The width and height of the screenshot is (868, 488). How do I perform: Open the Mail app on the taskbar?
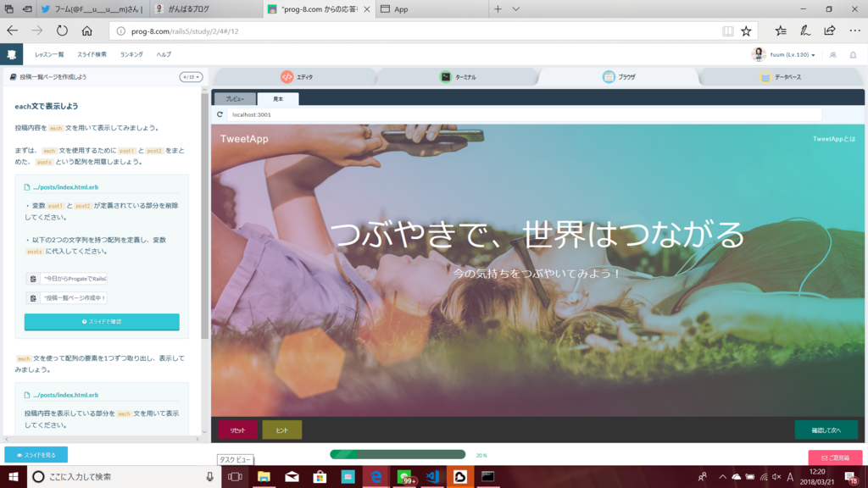pos(292,476)
